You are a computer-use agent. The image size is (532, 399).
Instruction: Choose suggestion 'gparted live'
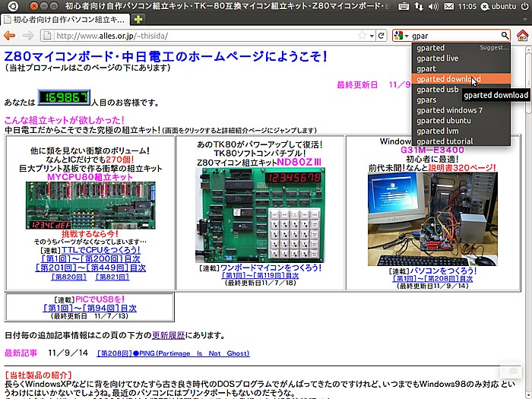tap(461, 59)
